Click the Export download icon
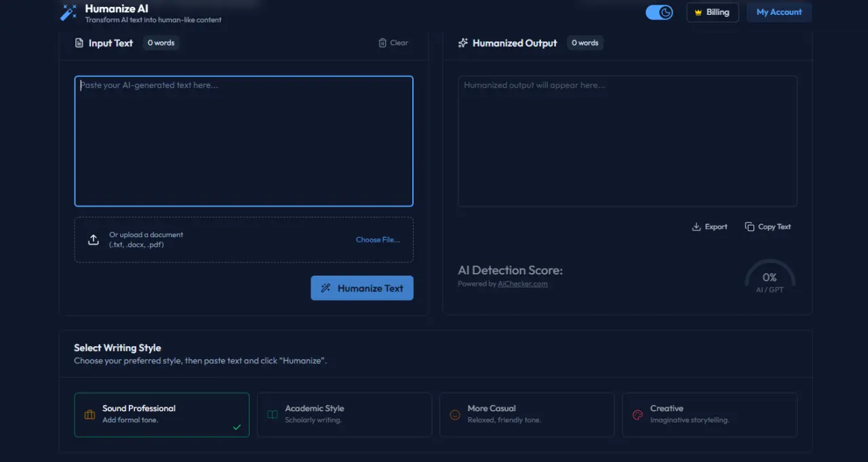 tap(696, 227)
